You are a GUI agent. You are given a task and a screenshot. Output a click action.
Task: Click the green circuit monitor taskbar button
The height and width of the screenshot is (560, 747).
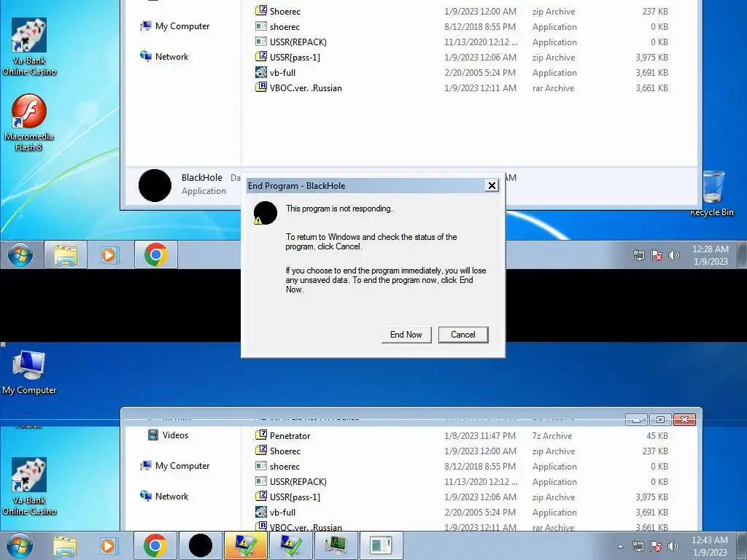336,545
